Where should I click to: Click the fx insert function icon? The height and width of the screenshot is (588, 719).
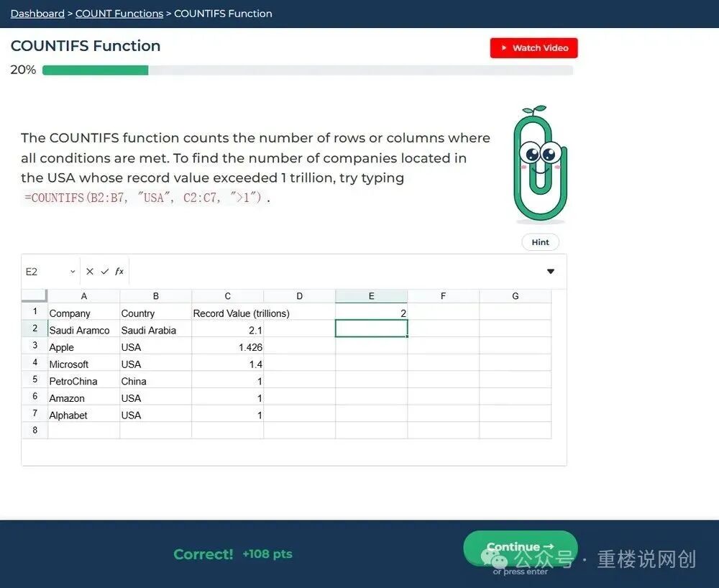pos(119,271)
